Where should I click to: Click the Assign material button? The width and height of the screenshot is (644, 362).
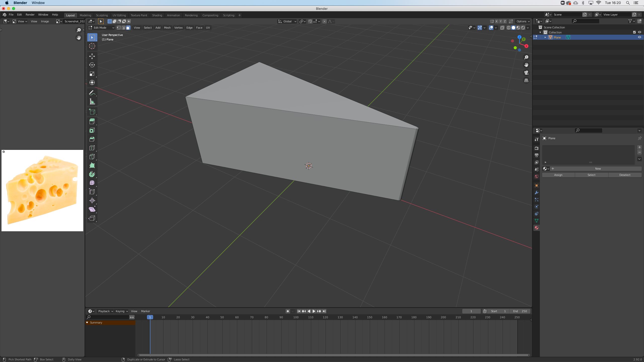point(558,175)
